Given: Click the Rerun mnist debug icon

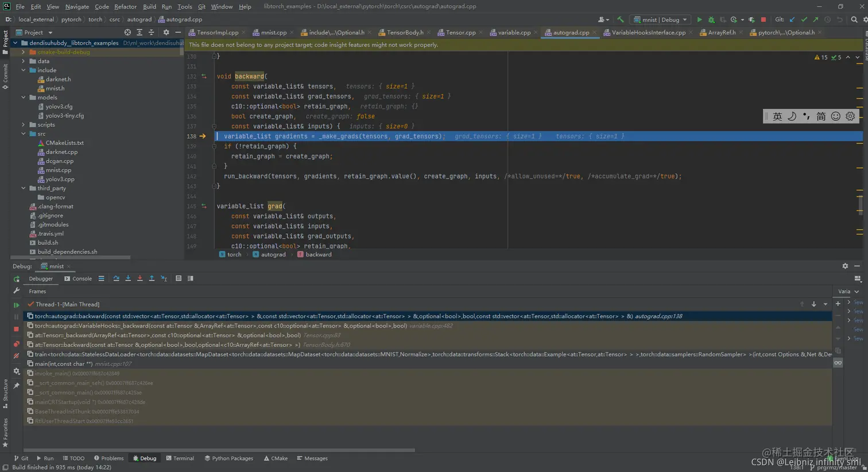Looking at the screenshot, I should [x=16, y=279].
